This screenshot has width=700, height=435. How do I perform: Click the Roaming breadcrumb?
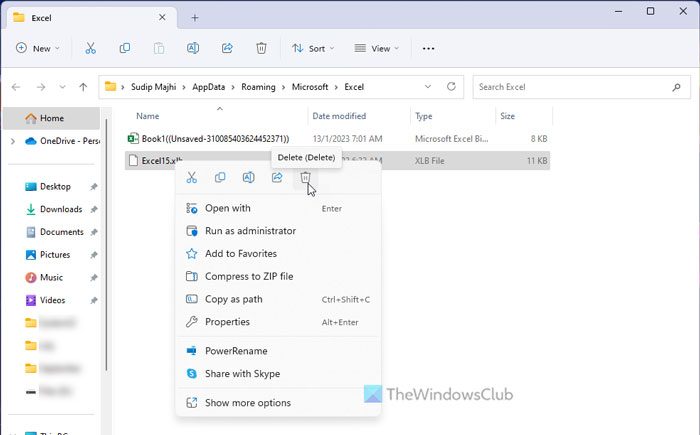[x=258, y=87]
